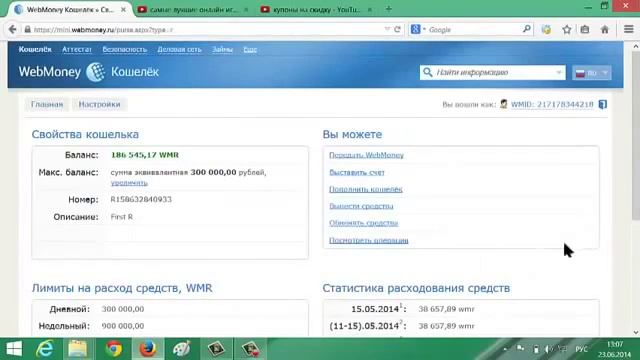The width and height of the screenshot is (640, 360).
Task: Open the Пополнить кошелёк link
Action: [366, 189]
